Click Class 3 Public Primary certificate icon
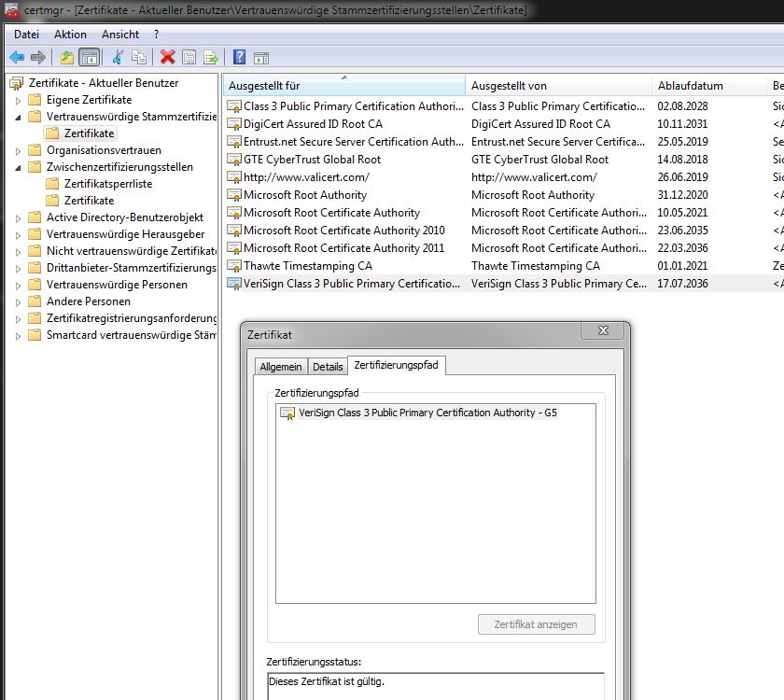This screenshot has height=700, width=784. (234, 106)
